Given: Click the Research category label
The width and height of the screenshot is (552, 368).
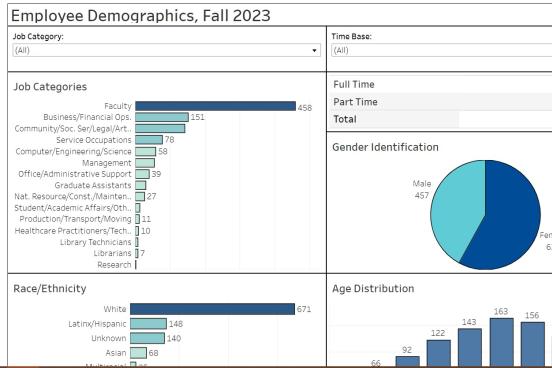Looking at the screenshot, I should (114, 265).
